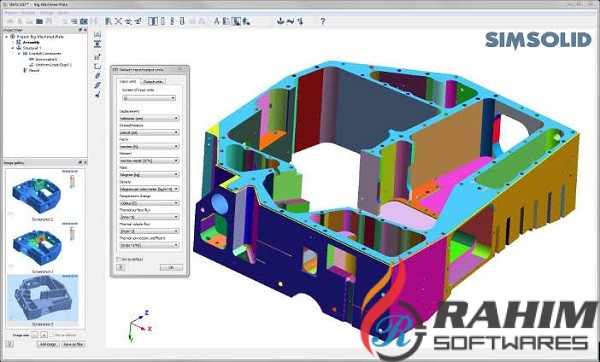The image size is (600, 362).
Task: Select the Input units tab
Action: [128, 82]
